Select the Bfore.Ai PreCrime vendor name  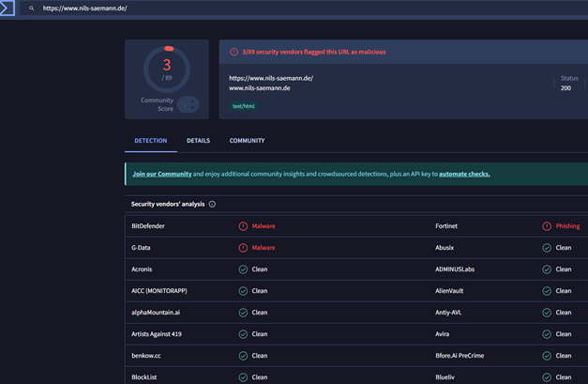pyautogui.click(x=460, y=356)
